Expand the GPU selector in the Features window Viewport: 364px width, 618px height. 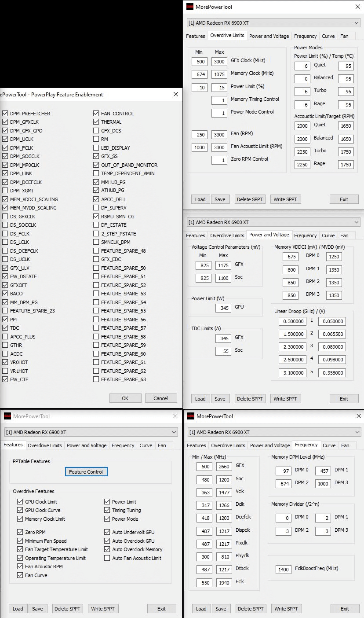[91, 432]
